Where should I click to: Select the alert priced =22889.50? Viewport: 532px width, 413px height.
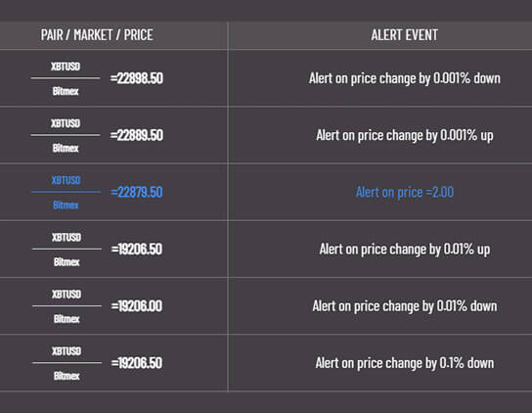coord(136,135)
